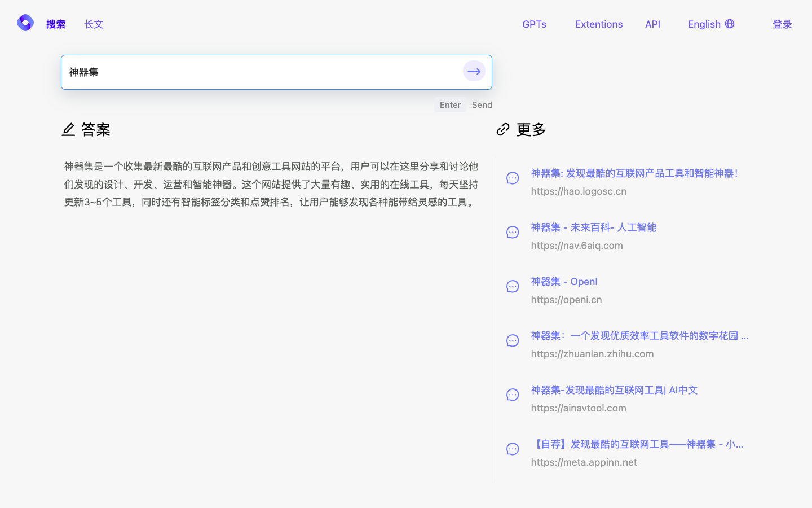This screenshot has width=812, height=508.
Task: Click chat bubble icon next to zhuanlan.zhihu.com result
Action: click(x=513, y=340)
